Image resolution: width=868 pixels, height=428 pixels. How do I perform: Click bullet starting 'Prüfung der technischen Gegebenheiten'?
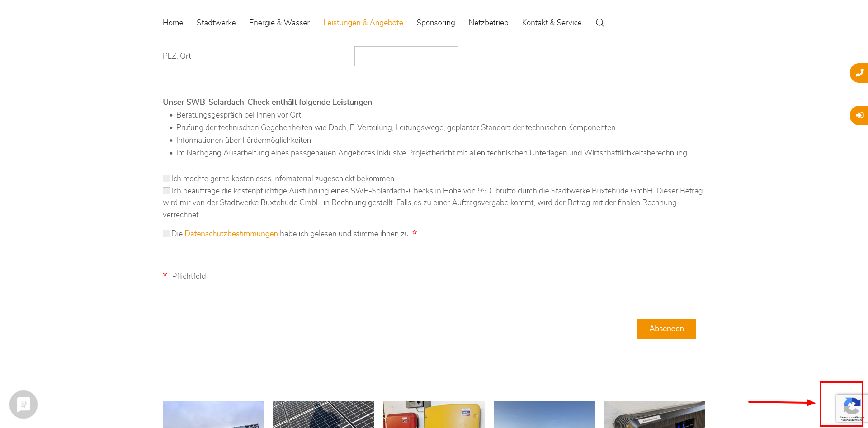[x=396, y=127]
